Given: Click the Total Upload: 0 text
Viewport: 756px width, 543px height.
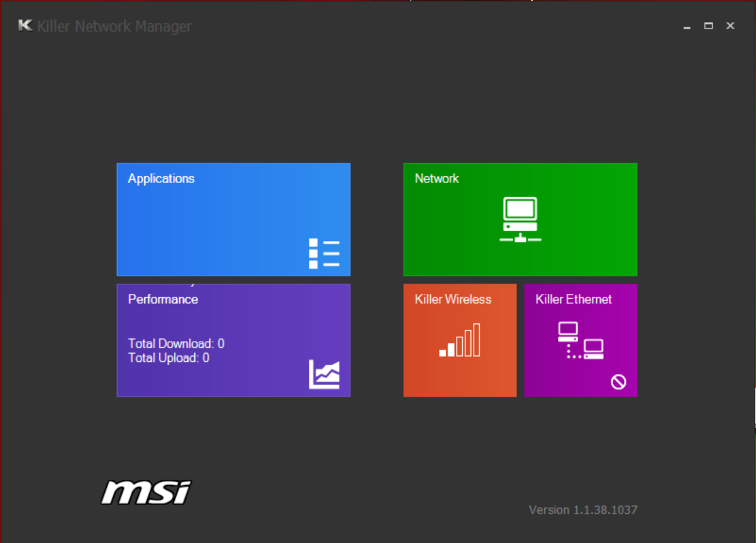Looking at the screenshot, I should [169, 358].
